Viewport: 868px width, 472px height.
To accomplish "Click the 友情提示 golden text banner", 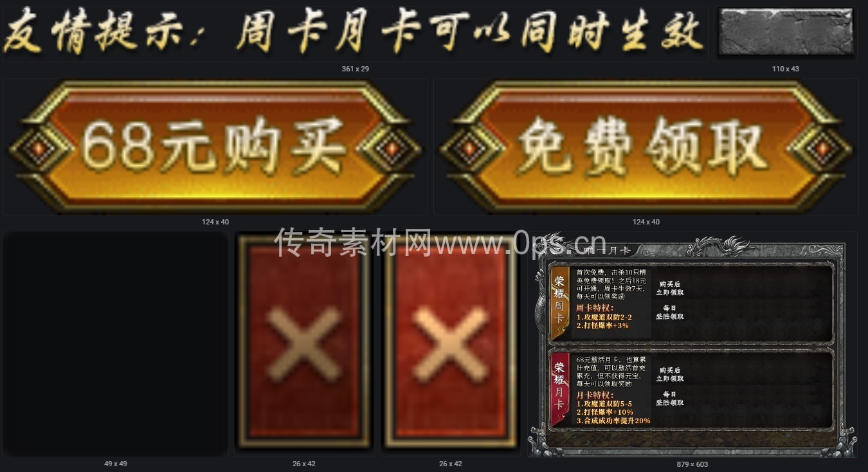I will [x=354, y=31].
